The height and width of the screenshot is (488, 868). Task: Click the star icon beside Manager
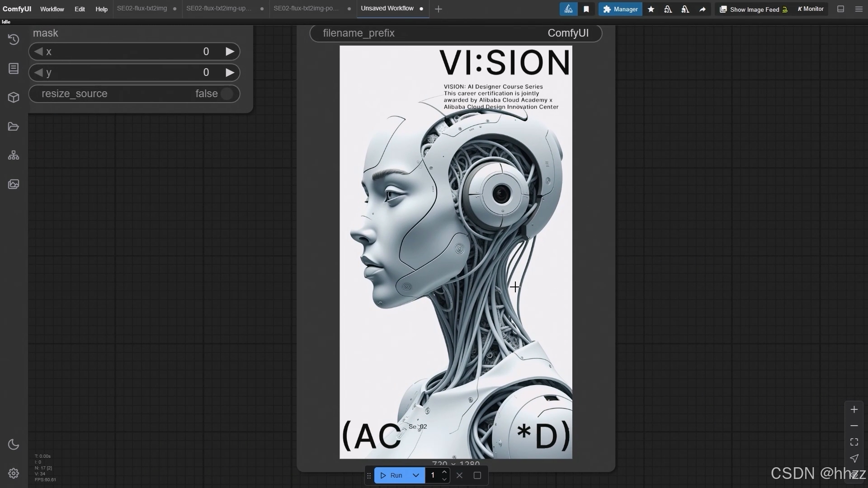click(x=651, y=9)
